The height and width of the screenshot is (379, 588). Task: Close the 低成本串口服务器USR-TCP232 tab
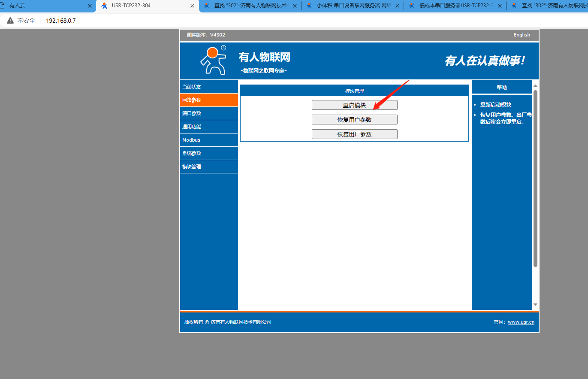click(500, 6)
